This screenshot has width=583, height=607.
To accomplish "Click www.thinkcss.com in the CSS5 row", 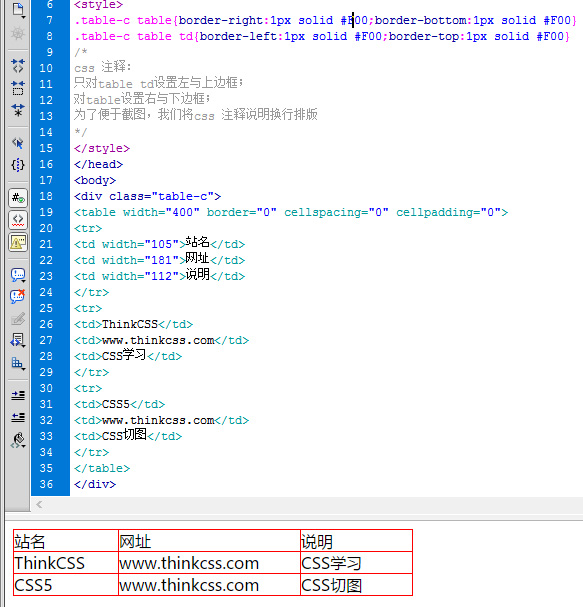I will click(189, 585).
